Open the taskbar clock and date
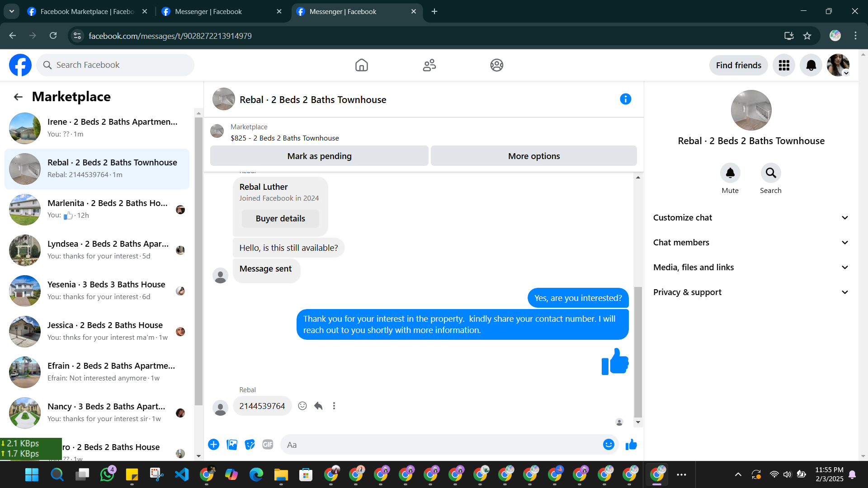Screen dimensions: 868x488 tap(829, 474)
